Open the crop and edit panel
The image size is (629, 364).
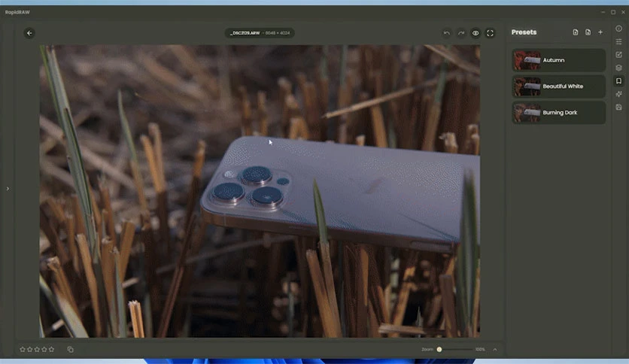618,54
